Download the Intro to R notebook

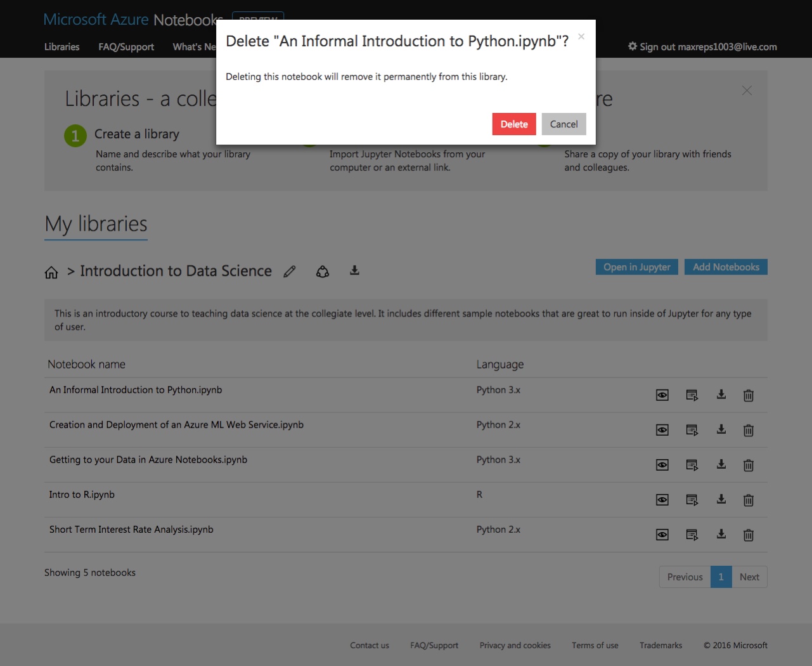(x=721, y=499)
